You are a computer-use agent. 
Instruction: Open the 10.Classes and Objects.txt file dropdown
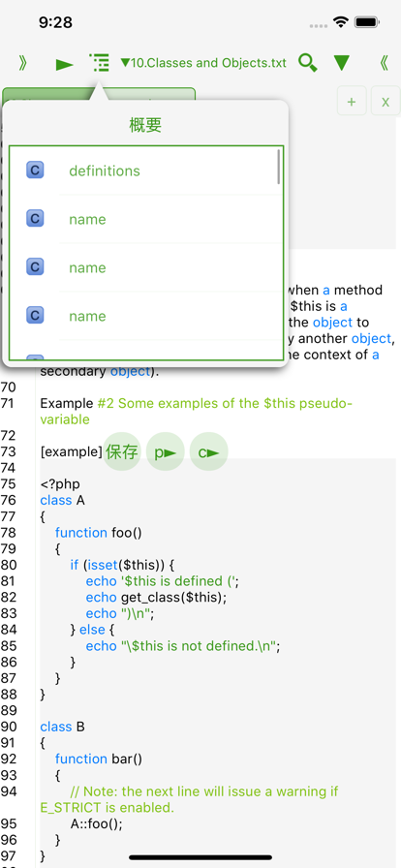(203, 63)
